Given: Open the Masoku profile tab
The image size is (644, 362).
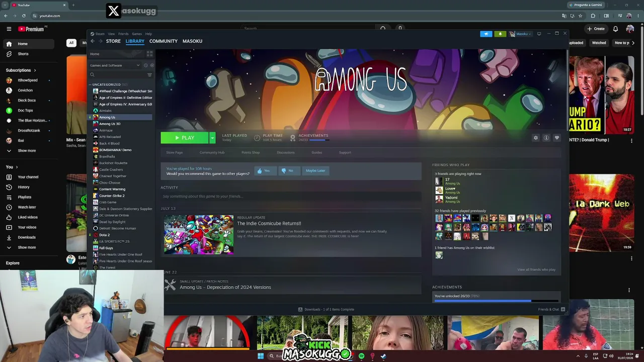Looking at the screenshot, I should tap(192, 41).
